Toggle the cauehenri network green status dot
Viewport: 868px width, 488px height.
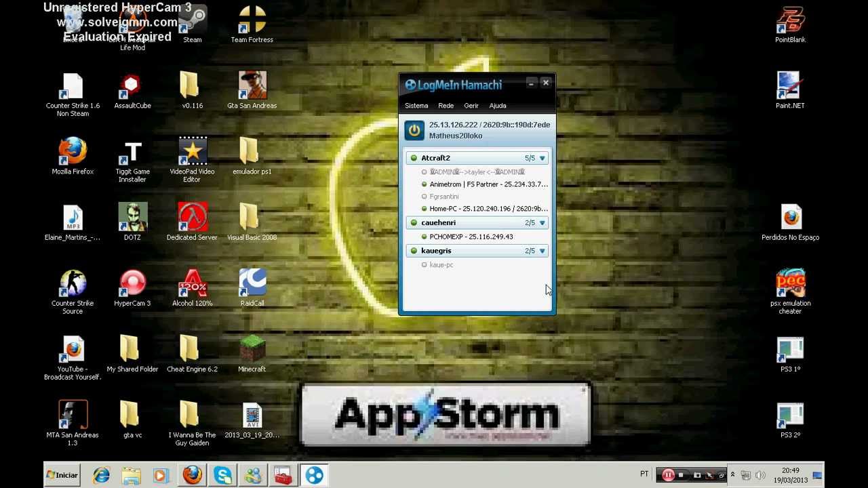point(414,223)
